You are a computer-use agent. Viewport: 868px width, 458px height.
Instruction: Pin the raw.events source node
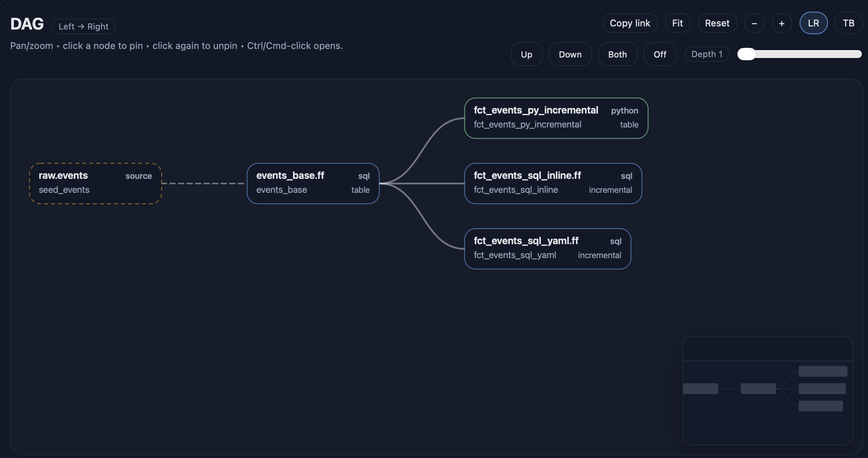(95, 183)
